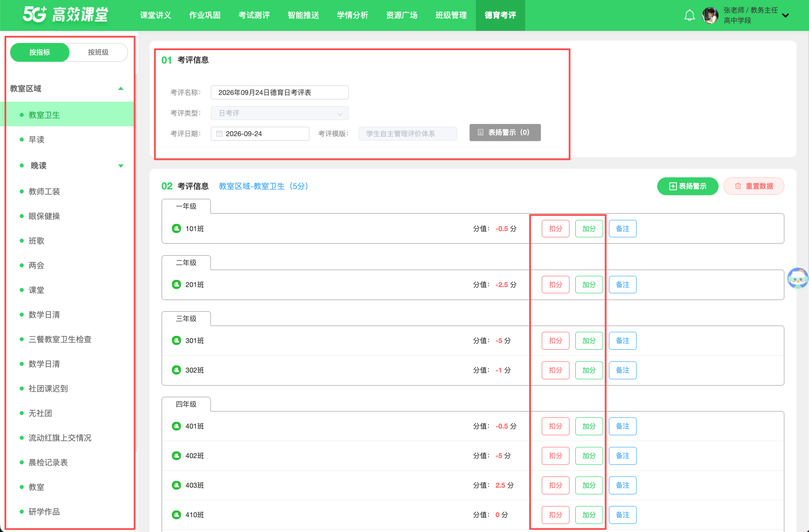Collapse the 教室区域 section
This screenshot has width=809, height=532.
coord(120,89)
